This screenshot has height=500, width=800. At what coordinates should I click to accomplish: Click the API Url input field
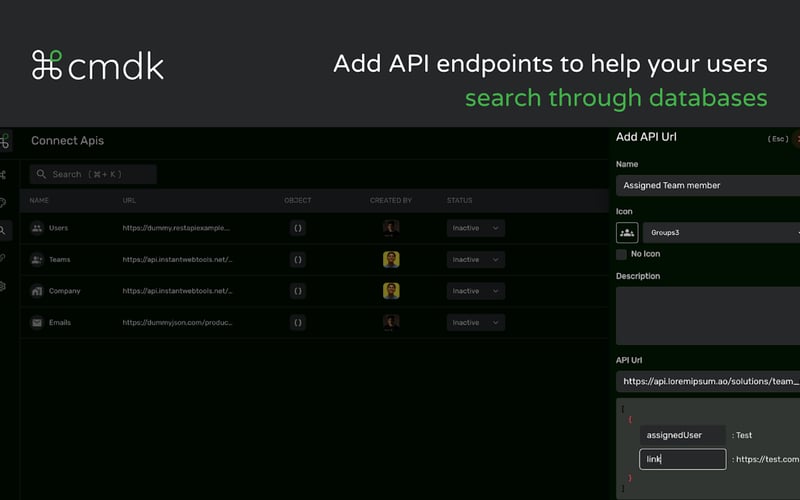[x=708, y=381]
